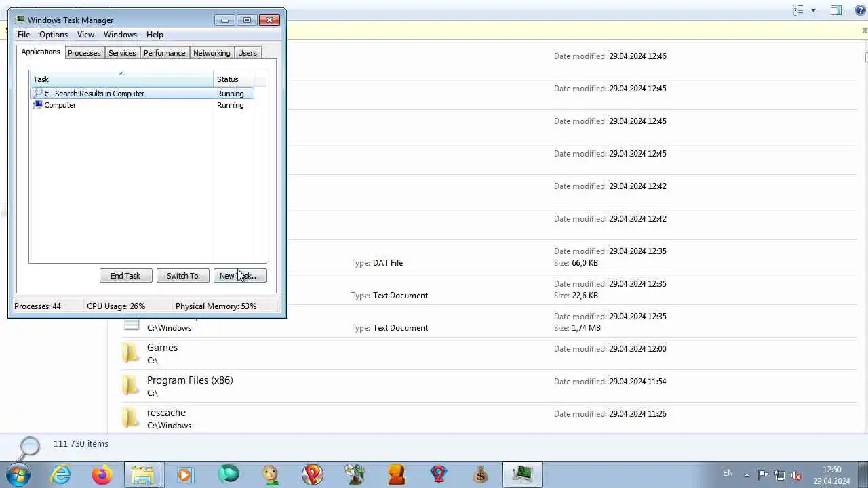Click the EN language indicator

click(x=728, y=473)
